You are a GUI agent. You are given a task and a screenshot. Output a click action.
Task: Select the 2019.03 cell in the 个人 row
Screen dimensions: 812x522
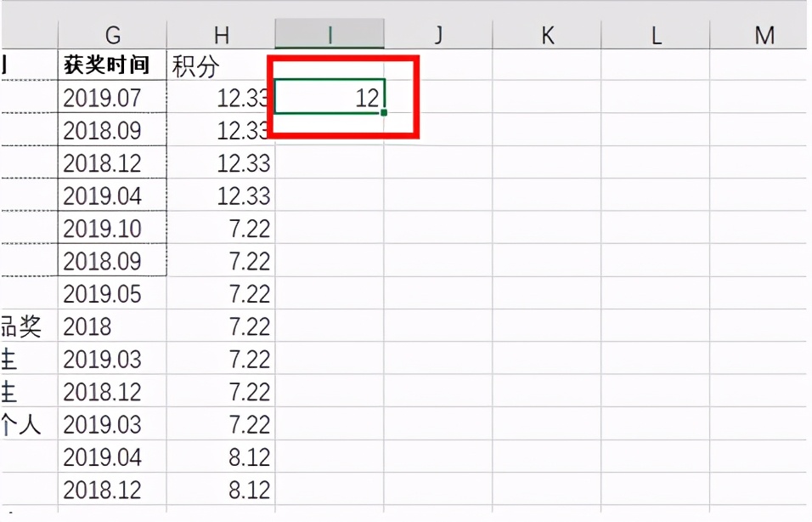pyautogui.click(x=111, y=424)
